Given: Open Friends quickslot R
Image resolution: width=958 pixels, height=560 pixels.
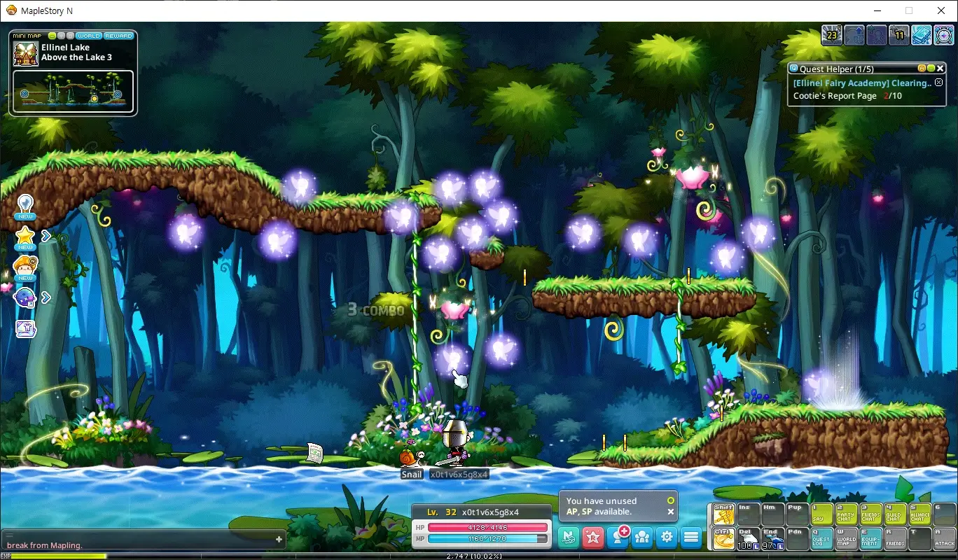Looking at the screenshot, I should 896,538.
